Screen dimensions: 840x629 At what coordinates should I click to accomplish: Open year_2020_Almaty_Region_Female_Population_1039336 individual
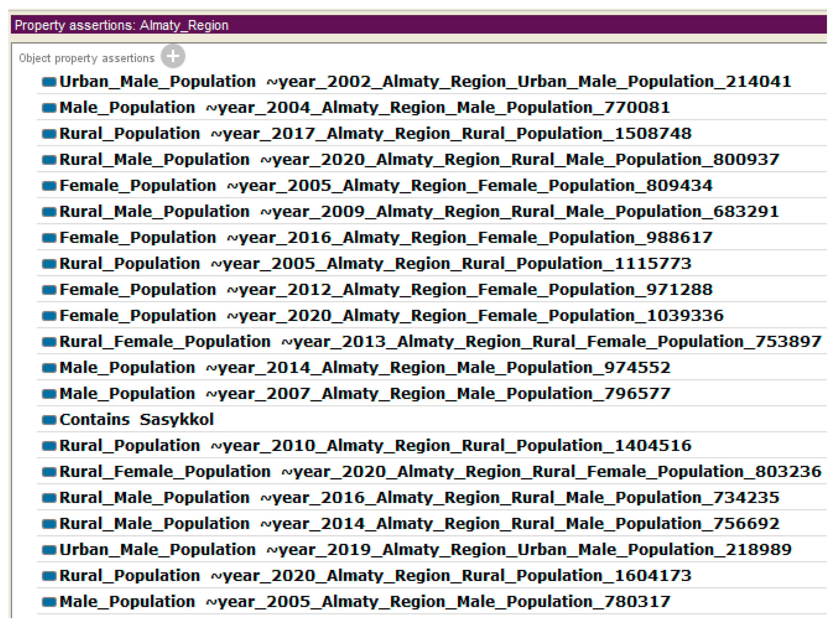point(475,316)
